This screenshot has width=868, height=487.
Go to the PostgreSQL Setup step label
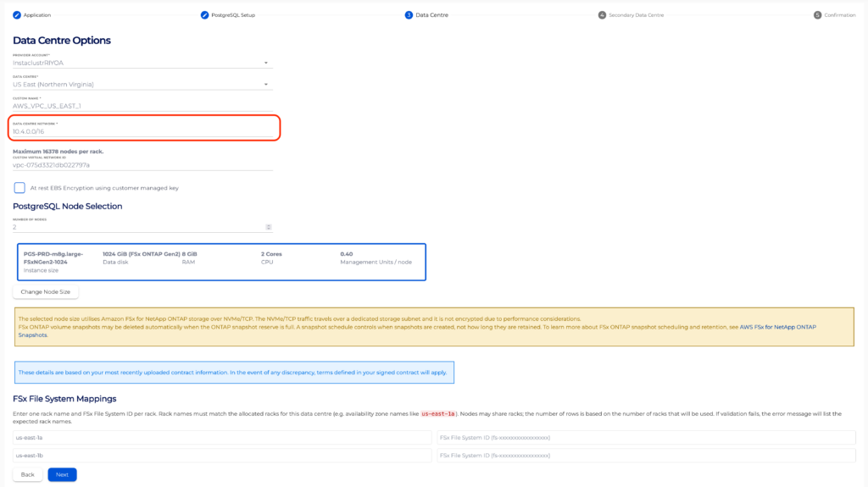coord(233,15)
